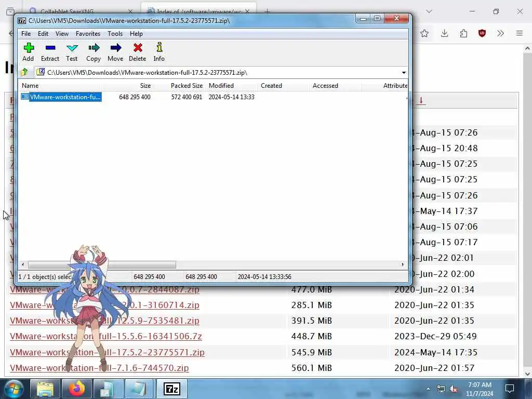Show more tools via Firefox overflow chevron
The width and height of the screenshot is (532, 399).
[500, 33]
